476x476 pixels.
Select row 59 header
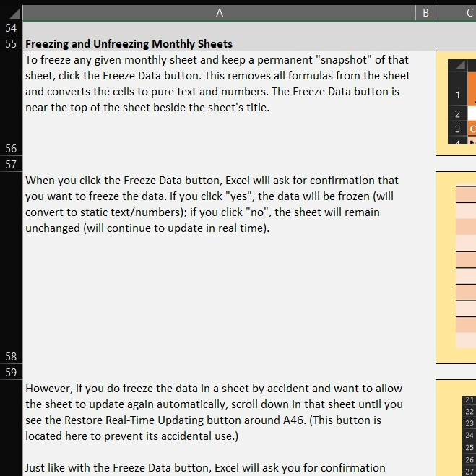[x=11, y=373]
